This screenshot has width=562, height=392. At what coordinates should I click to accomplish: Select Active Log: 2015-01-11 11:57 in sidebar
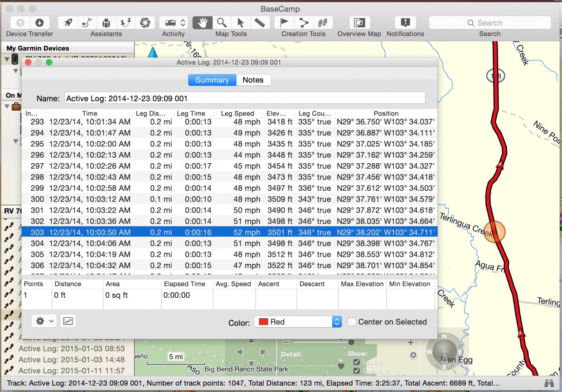pos(72,371)
